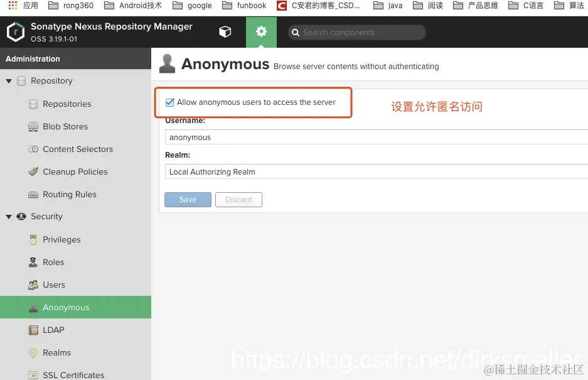Click the Content Selectors icon
Screen dimensions: 588x380
click(33, 149)
